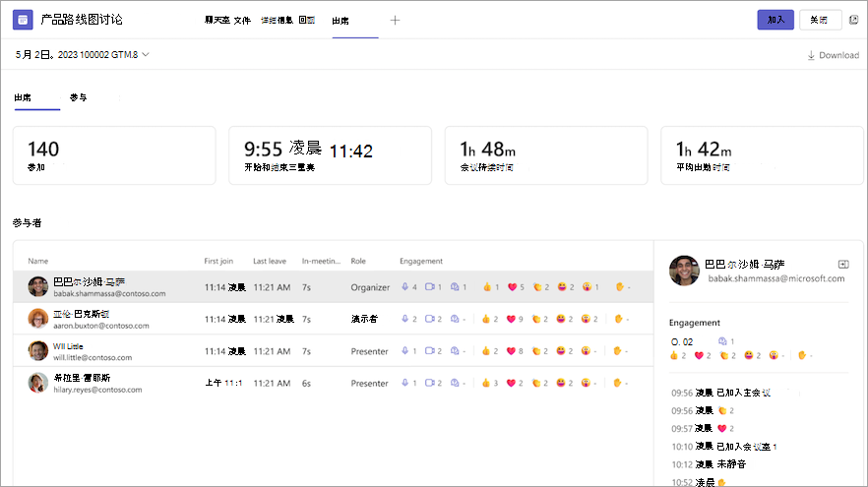Screen dimensions: 868x487
Task: Open the 聊天室 tab
Action: coord(217,21)
